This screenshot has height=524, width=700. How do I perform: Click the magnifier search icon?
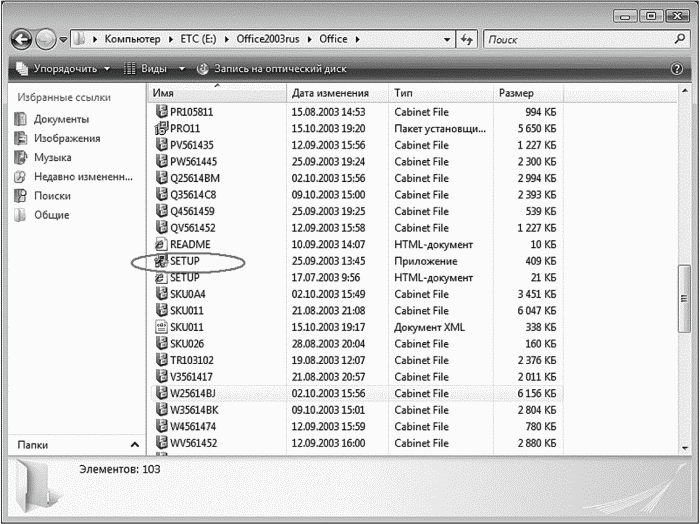pyautogui.click(x=680, y=39)
